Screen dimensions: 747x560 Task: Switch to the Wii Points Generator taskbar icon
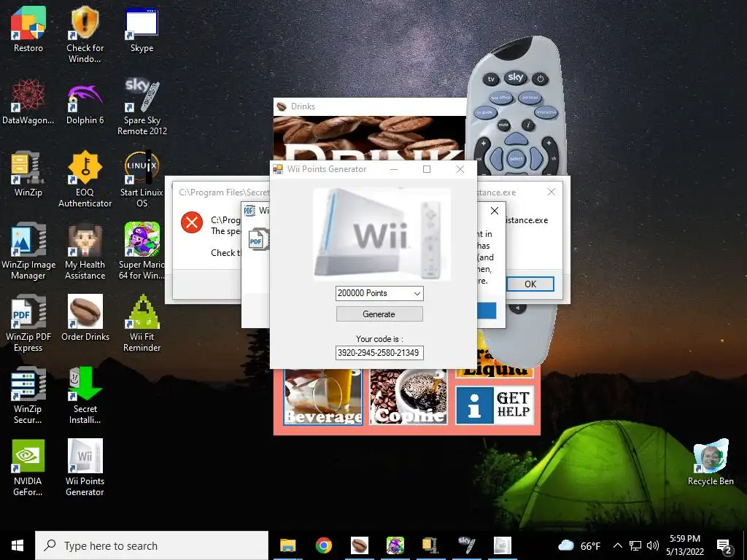pyautogui.click(x=502, y=545)
